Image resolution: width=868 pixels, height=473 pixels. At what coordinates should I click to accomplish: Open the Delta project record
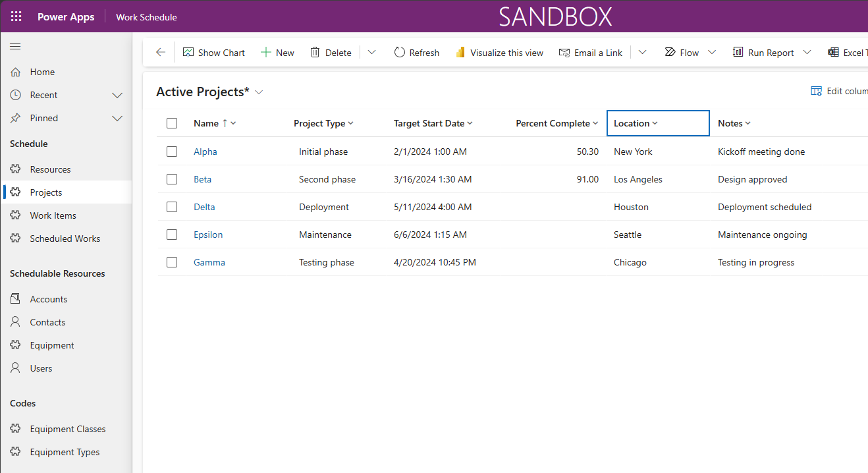click(x=204, y=207)
